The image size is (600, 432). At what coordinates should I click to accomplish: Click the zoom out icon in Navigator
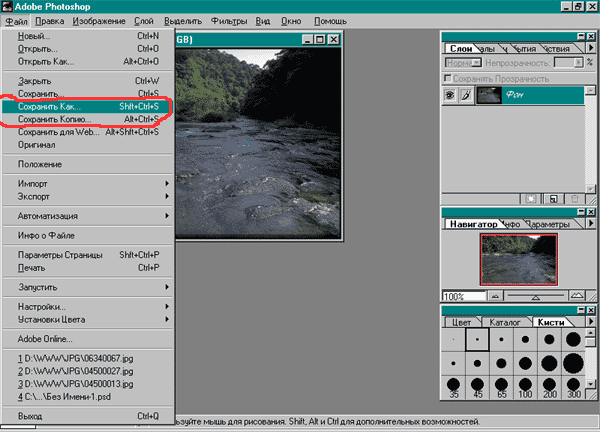(495, 297)
